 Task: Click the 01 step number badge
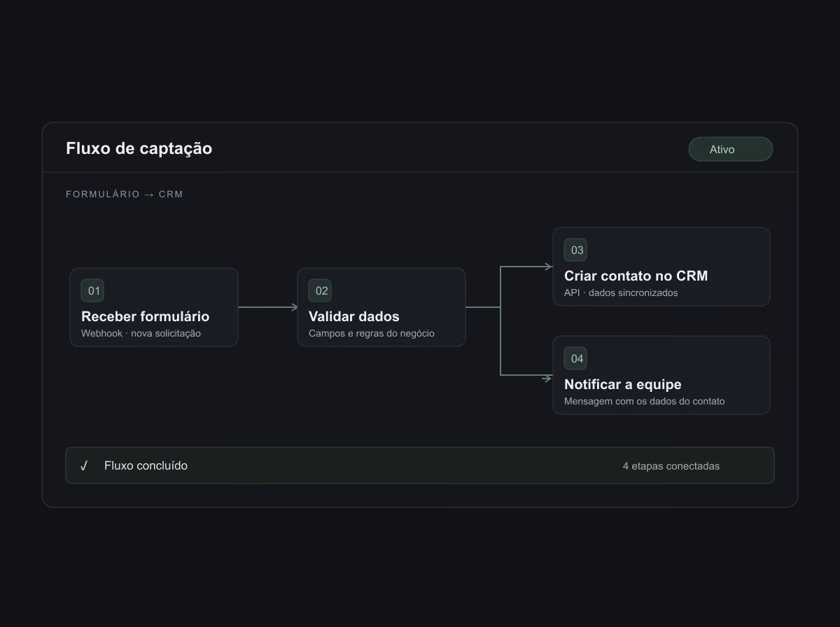click(92, 290)
